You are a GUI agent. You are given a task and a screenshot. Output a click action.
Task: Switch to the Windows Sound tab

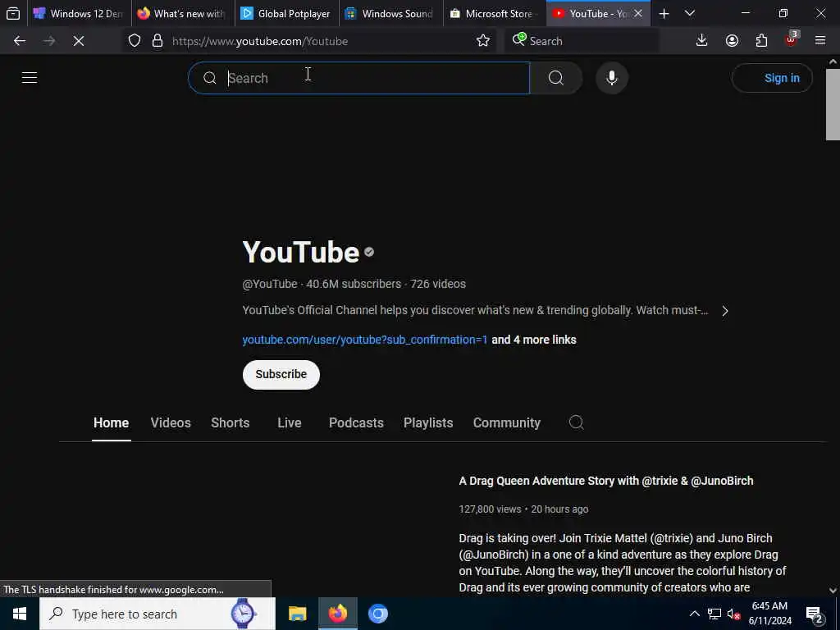[390, 13]
